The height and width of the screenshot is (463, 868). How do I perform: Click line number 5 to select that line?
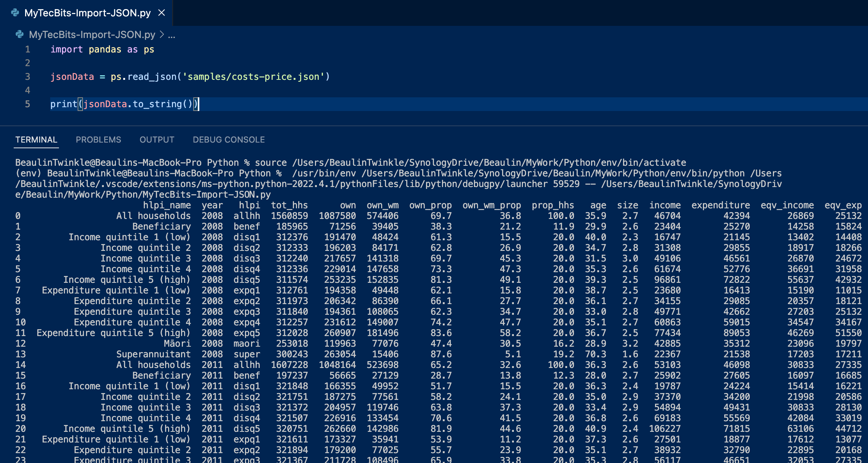tap(27, 104)
